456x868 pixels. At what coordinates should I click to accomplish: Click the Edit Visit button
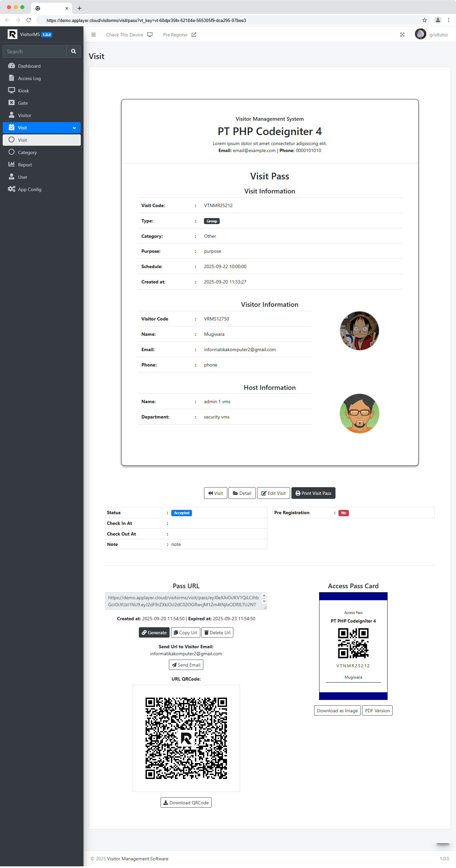273,493
